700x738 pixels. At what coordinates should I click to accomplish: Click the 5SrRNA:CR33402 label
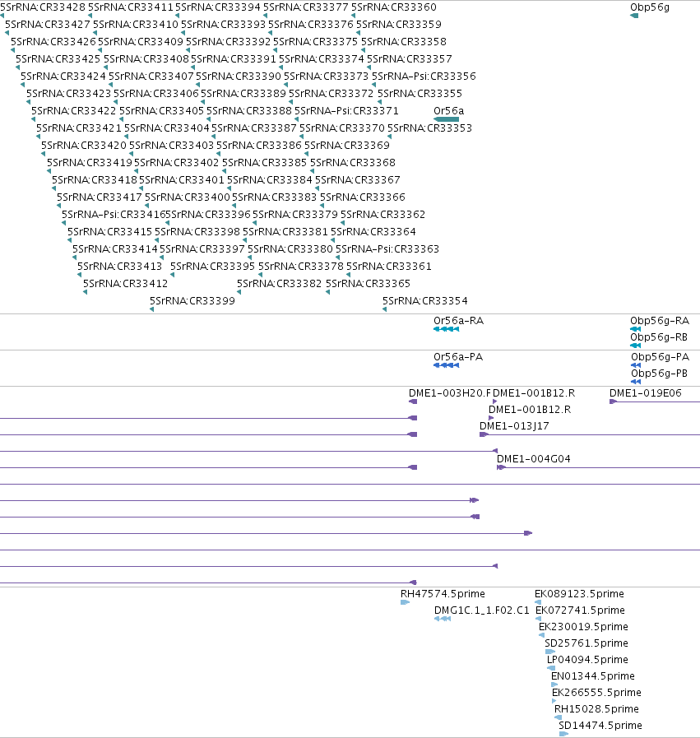coord(176,164)
